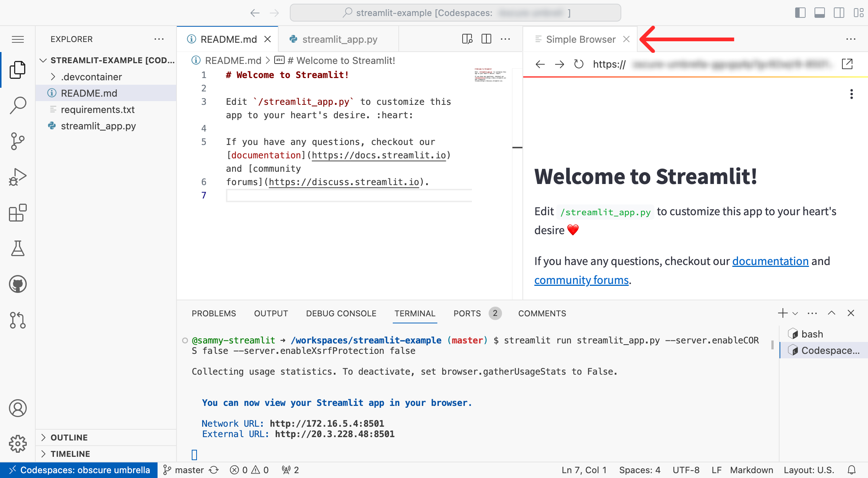
Task: Open Customize Layout options
Action: coord(858,13)
